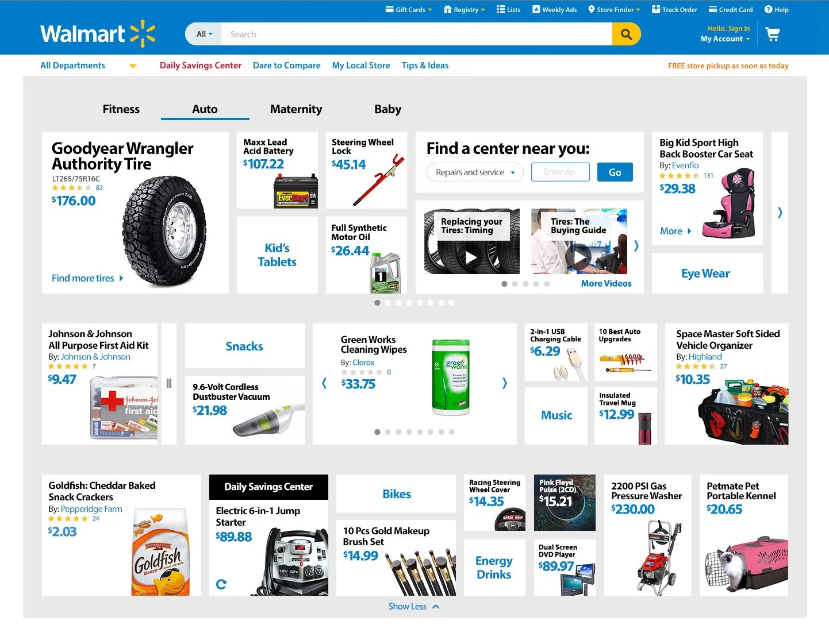Image resolution: width=829 pixels, height=644 pixels.
Task: Click the Help question mark icon
Action: [x=768, y=10]
